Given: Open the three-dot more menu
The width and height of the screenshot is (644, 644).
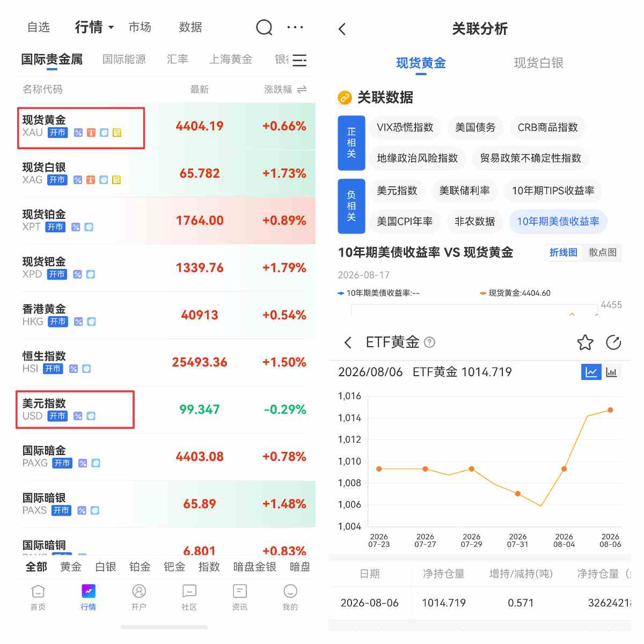Looking at the screenshot, I should [x=295, y=27].
